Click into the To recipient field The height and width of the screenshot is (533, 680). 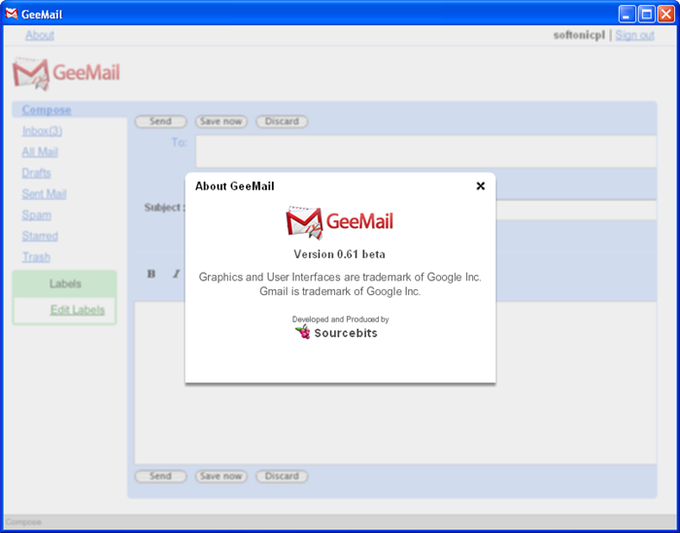pyautogui.click(x=426, y=151)
